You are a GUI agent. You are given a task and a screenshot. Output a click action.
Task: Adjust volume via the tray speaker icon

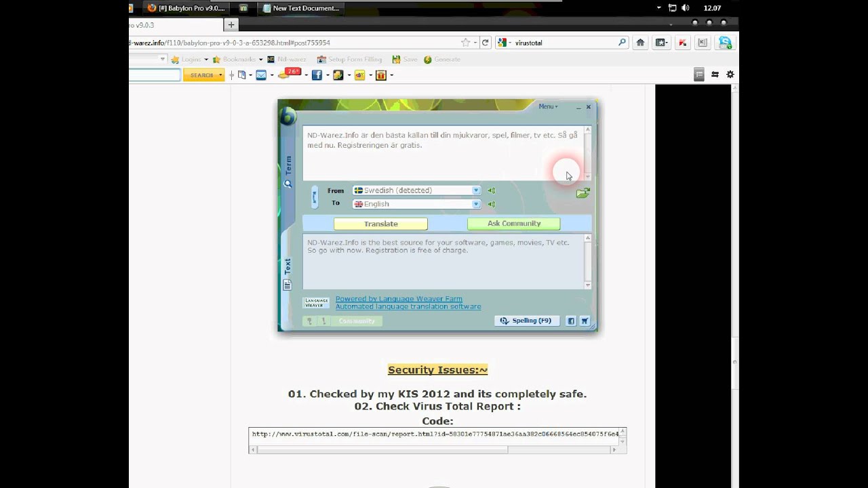coord(685,8)
